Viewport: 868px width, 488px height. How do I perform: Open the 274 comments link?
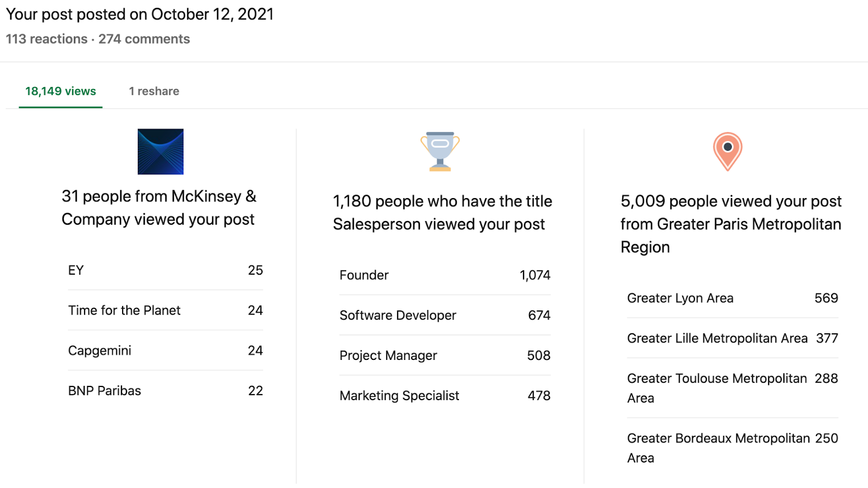pos(144,39)
